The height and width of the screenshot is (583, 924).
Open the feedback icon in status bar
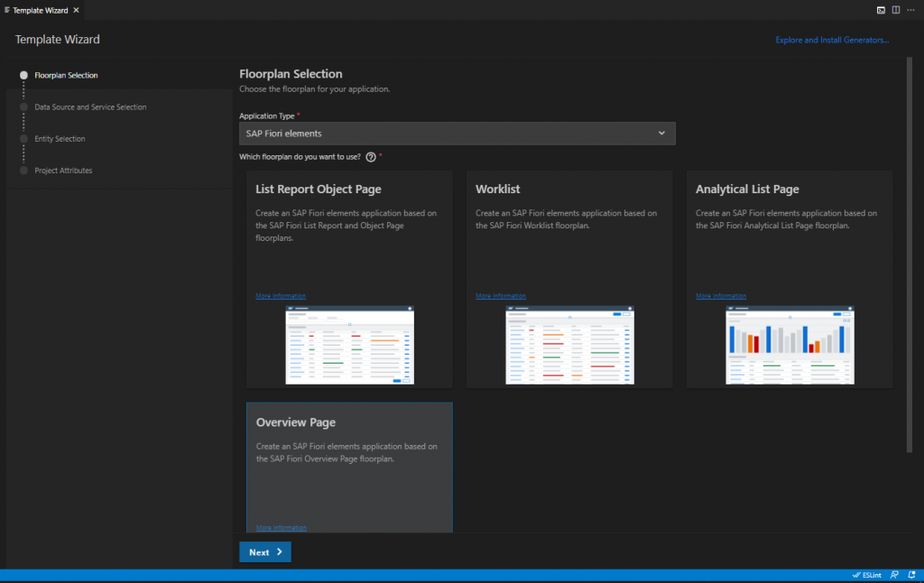[894, 575]
